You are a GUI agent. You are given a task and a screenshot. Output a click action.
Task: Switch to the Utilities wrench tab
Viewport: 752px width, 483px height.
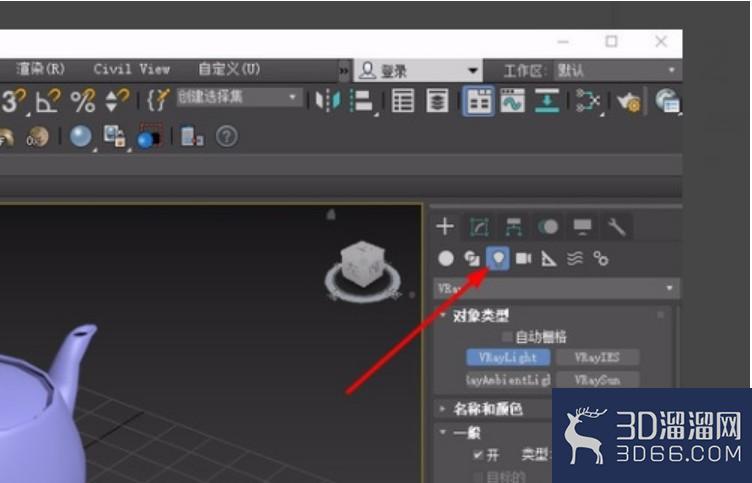[617, 227]
